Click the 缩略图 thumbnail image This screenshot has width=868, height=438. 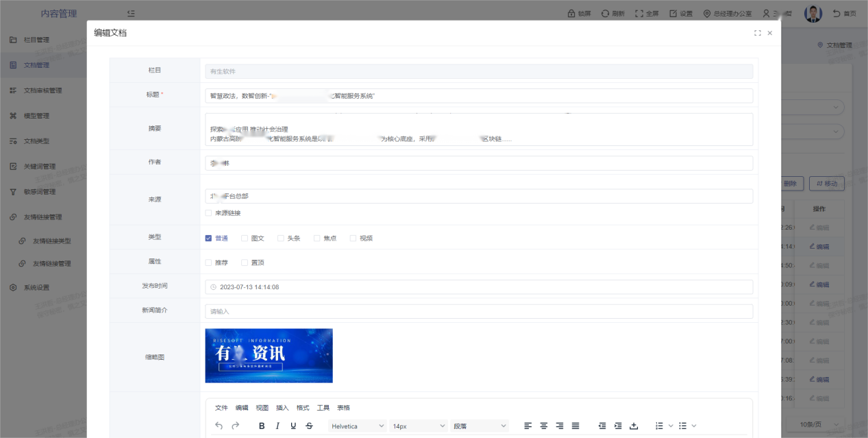(269, 356)
